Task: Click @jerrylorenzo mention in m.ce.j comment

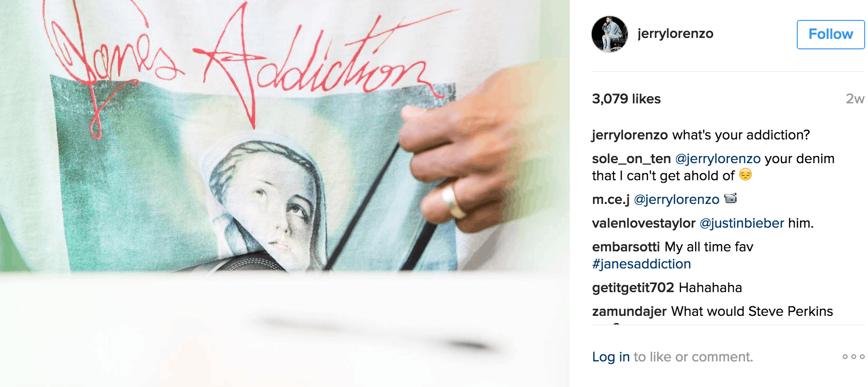Action: coord(677,199)
